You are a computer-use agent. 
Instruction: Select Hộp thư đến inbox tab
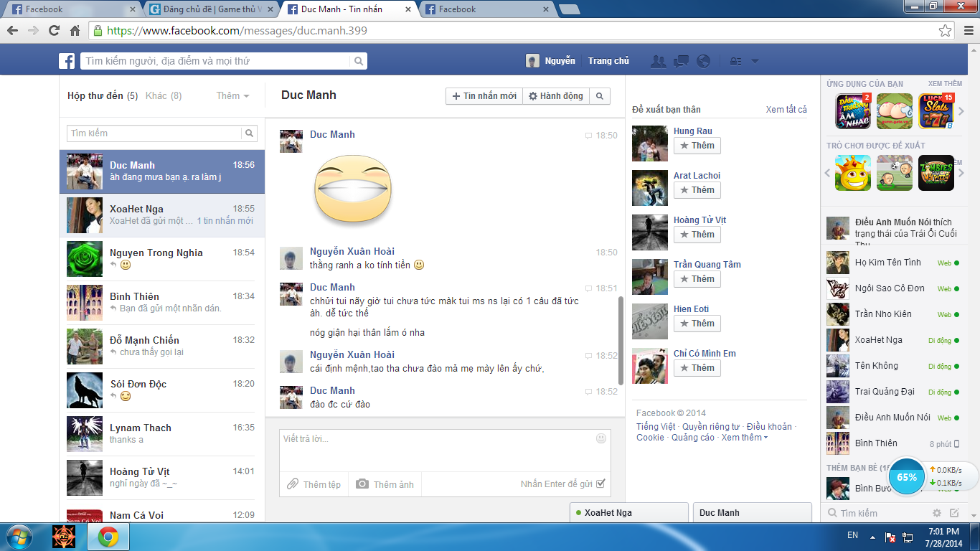coord(103,95)
